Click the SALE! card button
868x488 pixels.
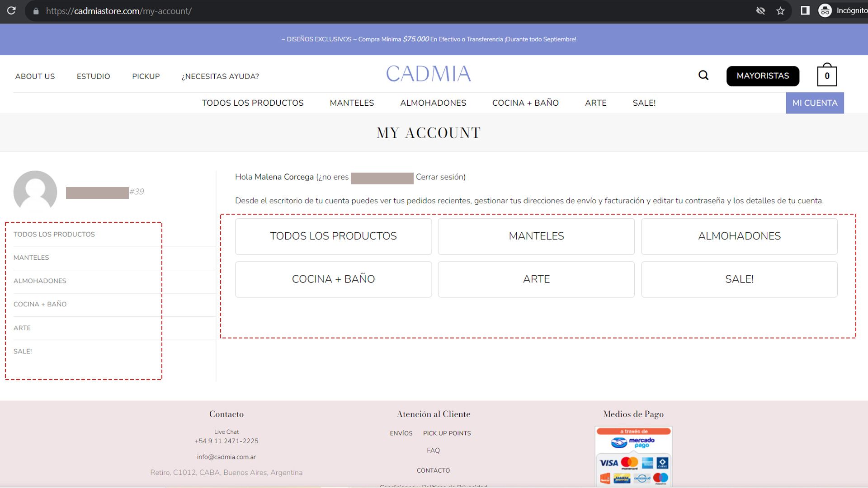point(739,279)
